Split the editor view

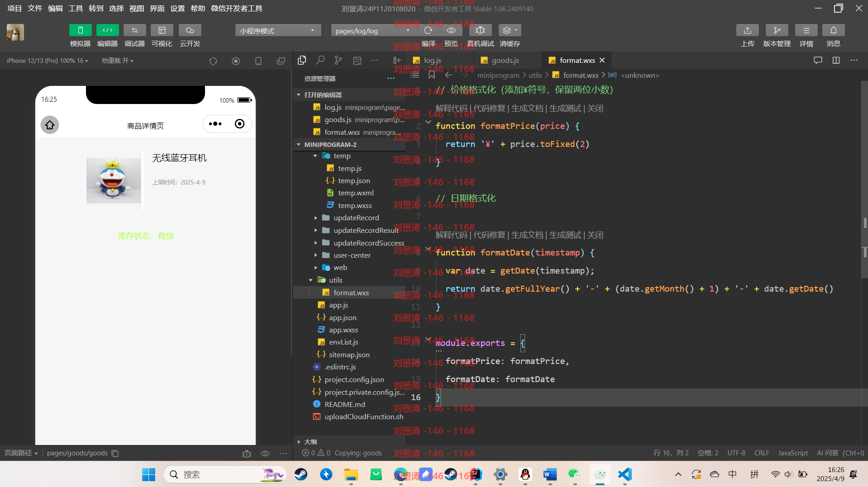click(x=836, y=60)
